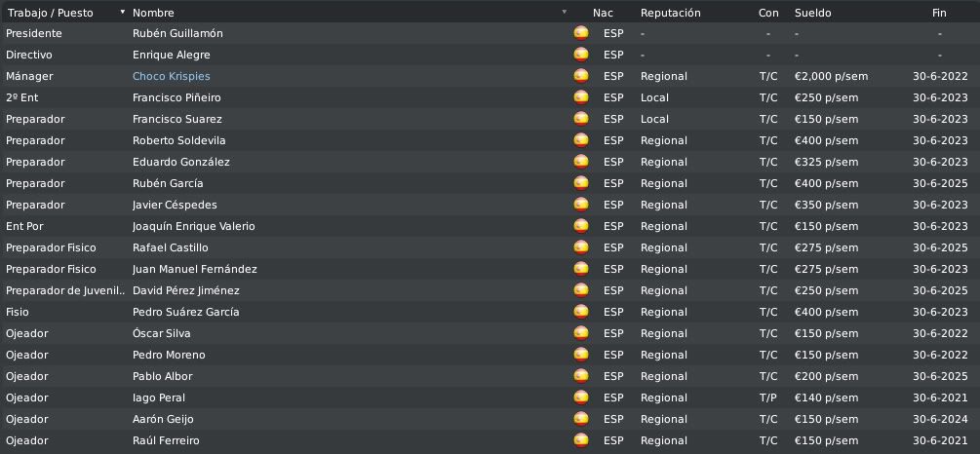Click flag icon in Iago Peral row
980x454 pixels.
pyautogui.click(x=581, y=397)
